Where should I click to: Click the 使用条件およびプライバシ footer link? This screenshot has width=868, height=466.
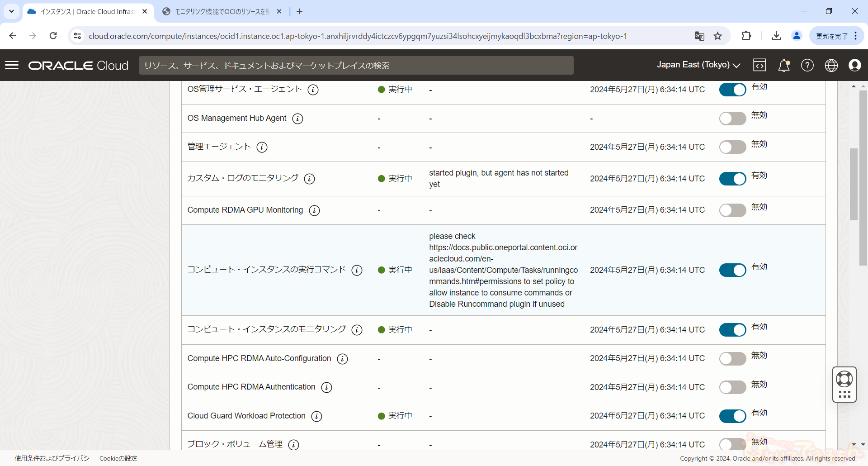[x=52, y=458]
